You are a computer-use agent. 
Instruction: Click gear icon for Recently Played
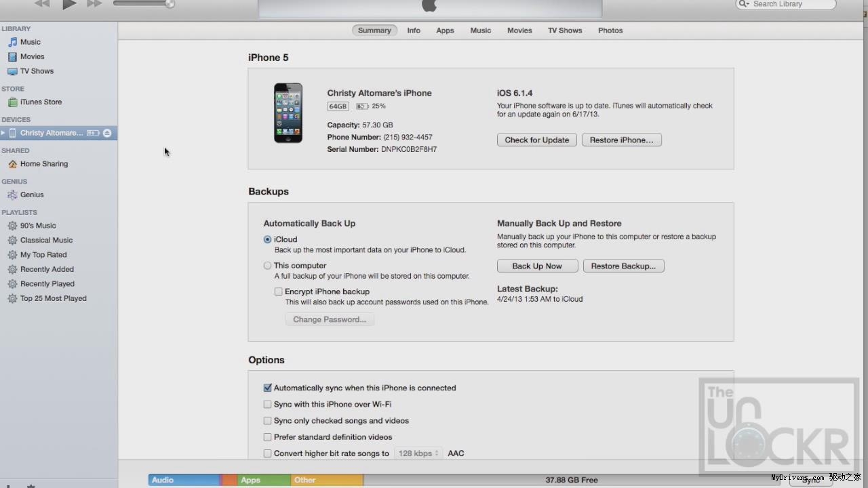click(12, 284)
